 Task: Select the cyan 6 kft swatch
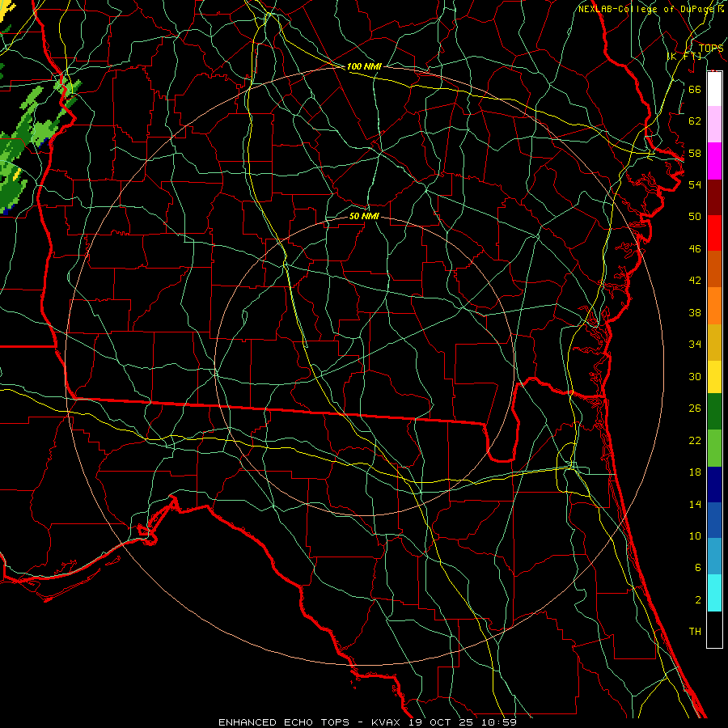(x=714, y=593)
